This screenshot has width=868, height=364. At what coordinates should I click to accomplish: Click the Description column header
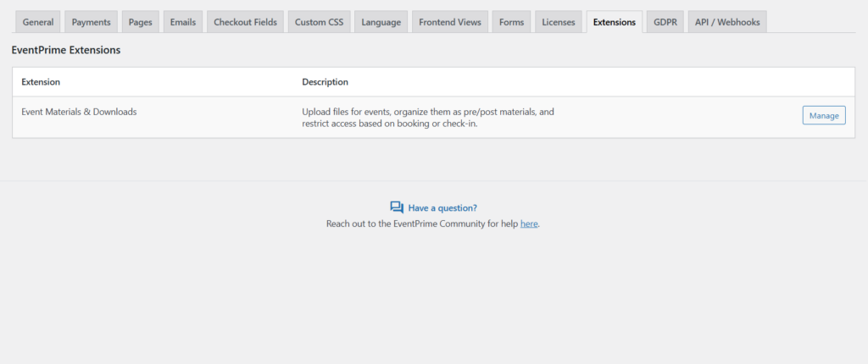click(325, 82)
